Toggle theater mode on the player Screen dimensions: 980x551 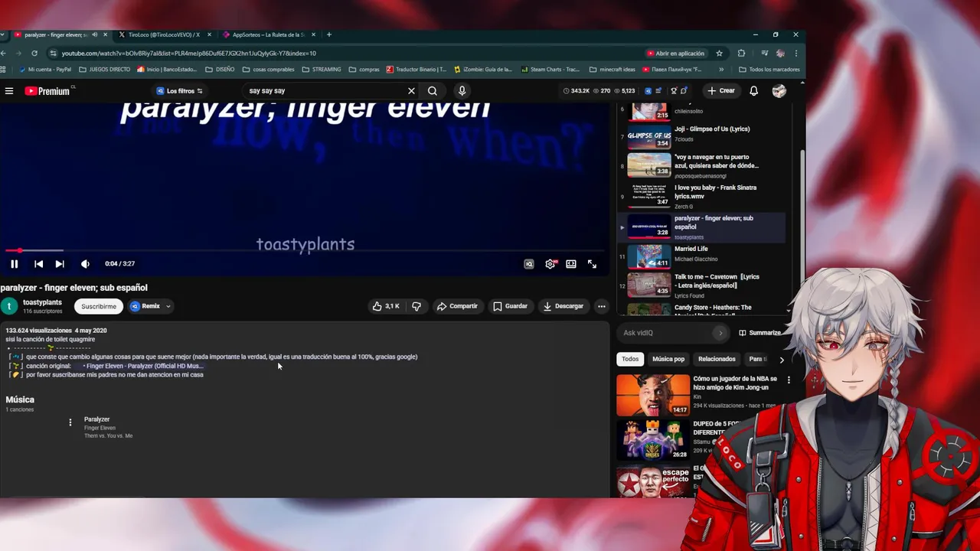571,264
